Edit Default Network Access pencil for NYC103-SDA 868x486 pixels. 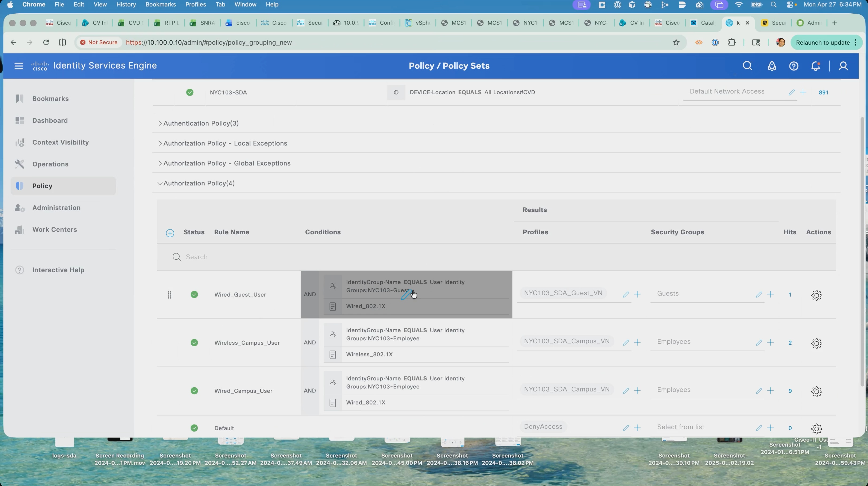pyautogui.click(x=792, y=92)
